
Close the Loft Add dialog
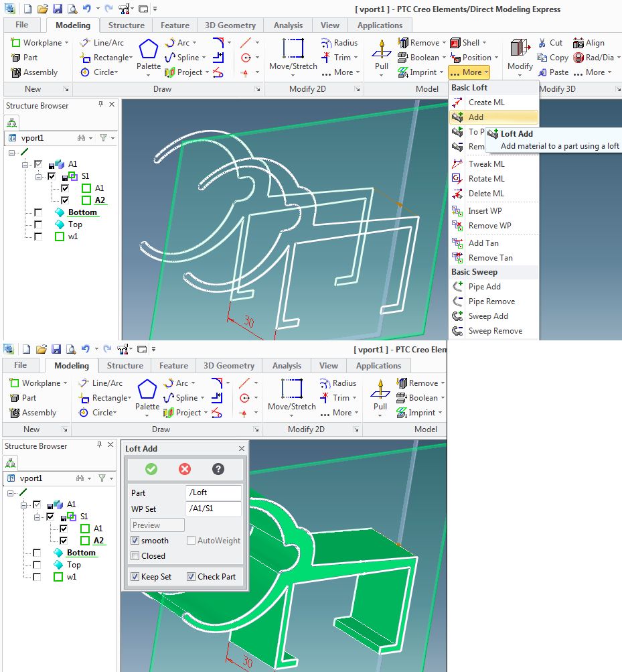pyautogui.click(x=242, y=448)
